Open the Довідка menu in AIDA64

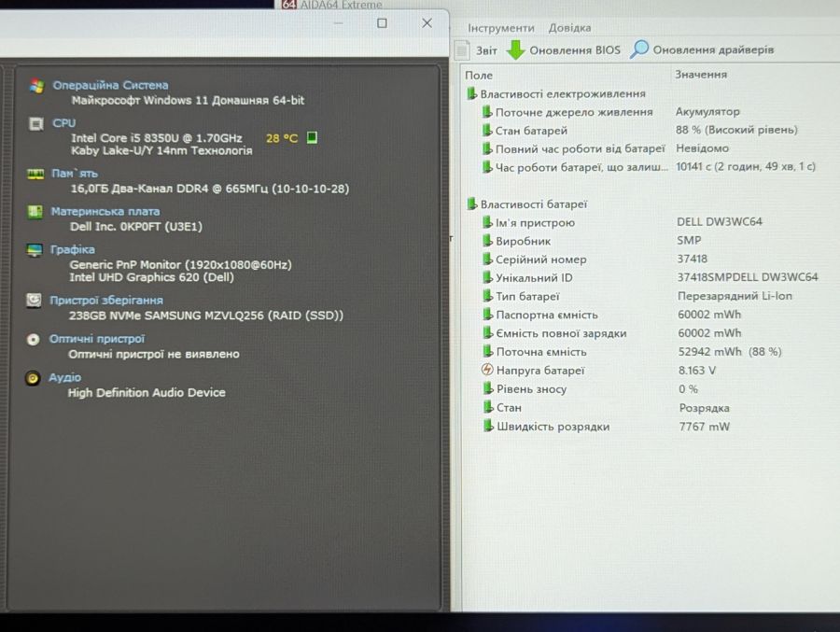(569, 28)
